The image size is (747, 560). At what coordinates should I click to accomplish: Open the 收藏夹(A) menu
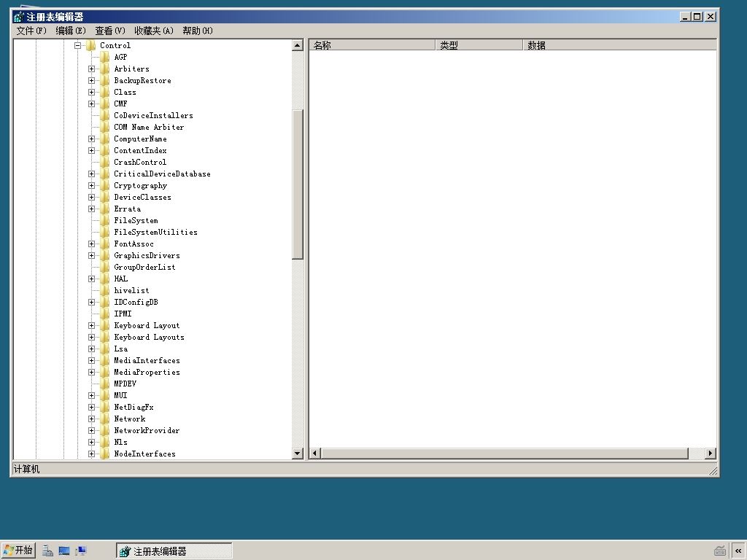click(x=154, y=31)
